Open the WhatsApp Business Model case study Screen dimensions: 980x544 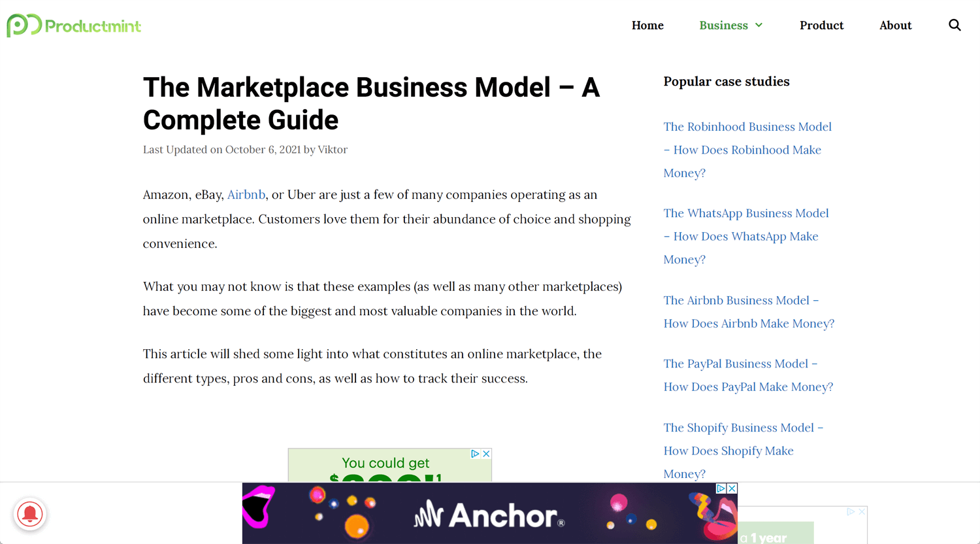(746, 236)
